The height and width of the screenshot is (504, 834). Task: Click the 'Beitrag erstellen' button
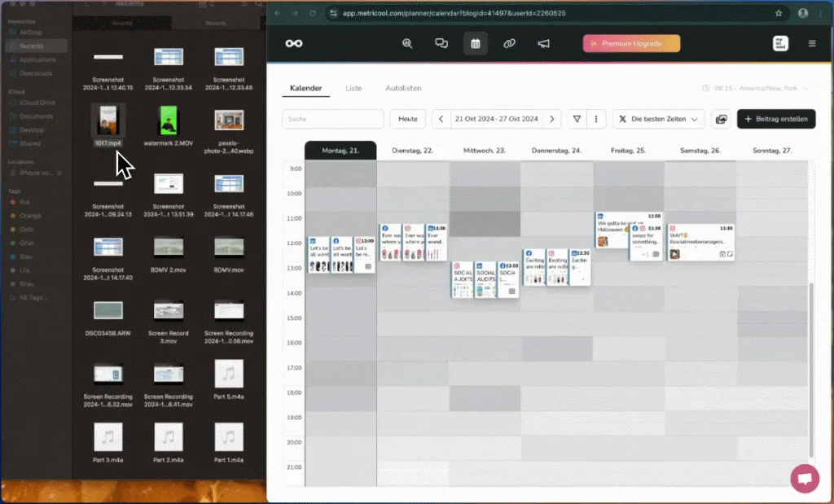[775, 119]
